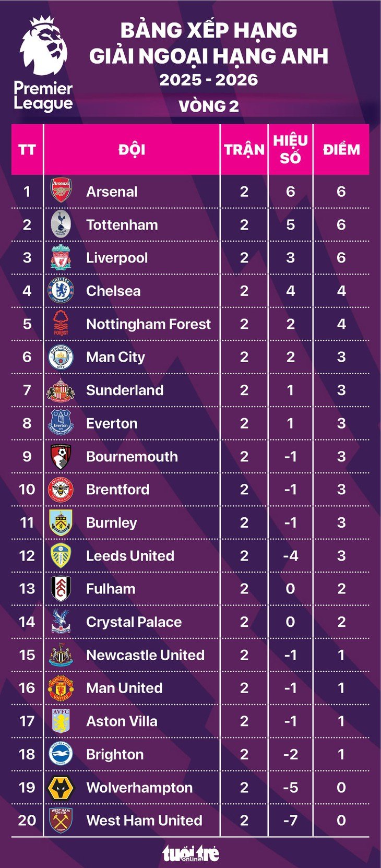Select the Sunderland team name
The width and height of the screenshot is (381, 868).
tap(125, 390)
